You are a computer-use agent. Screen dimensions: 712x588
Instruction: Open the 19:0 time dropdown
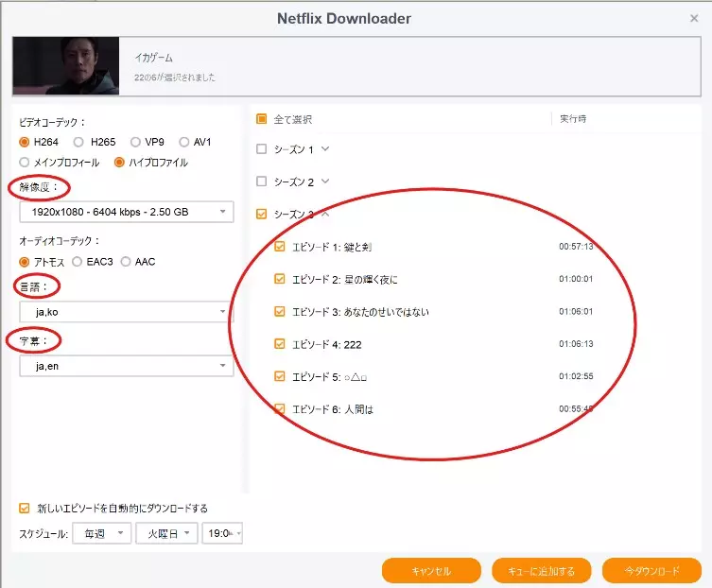pos(222,533)
